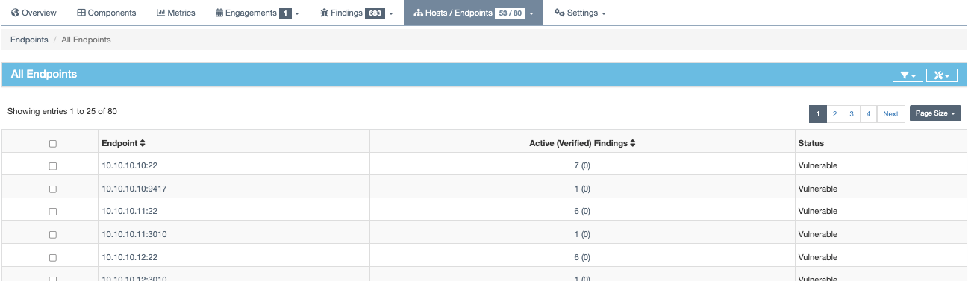Expand the Findings menu
The image size is (980, 281).
coord(356,13)
